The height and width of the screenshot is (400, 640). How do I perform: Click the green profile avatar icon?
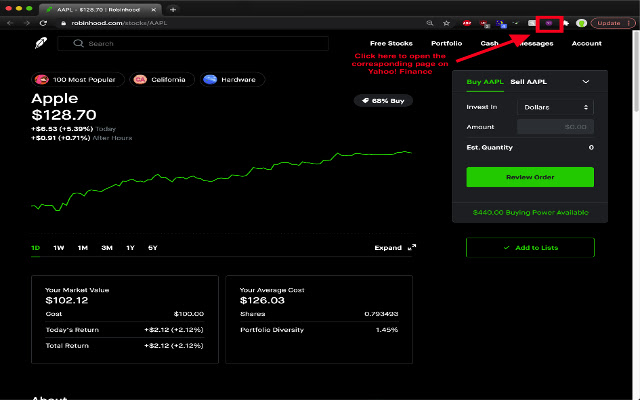click(x=581, y=23)
